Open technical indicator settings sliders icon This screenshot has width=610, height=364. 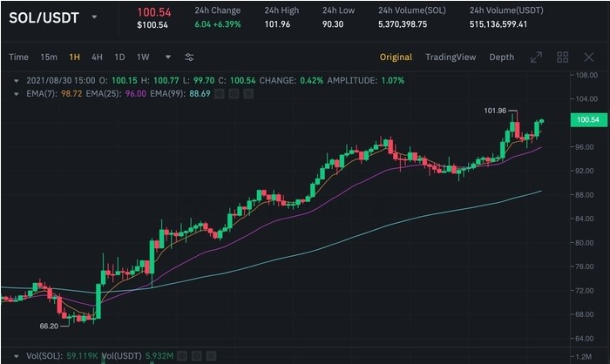tap(189, 57)
